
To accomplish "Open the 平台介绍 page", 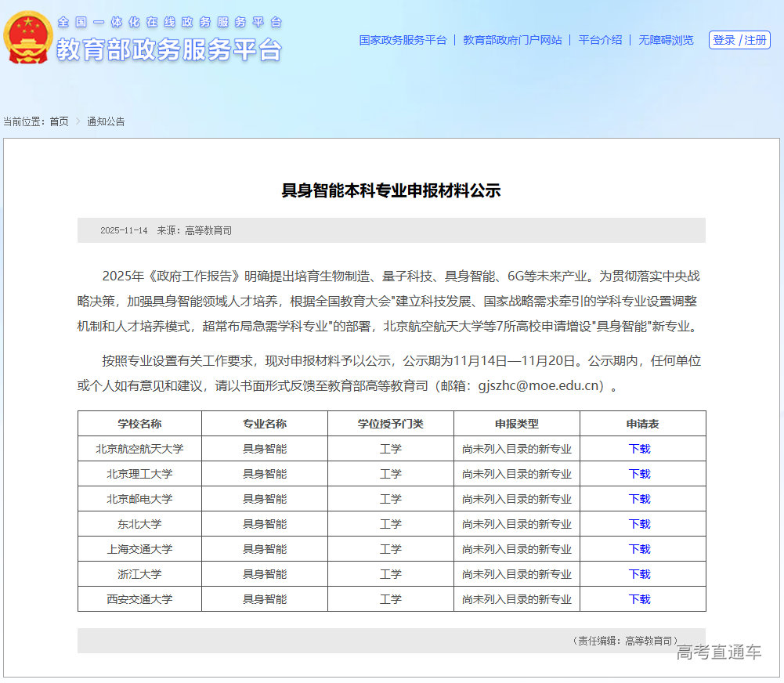I will [x=597, y=40].
